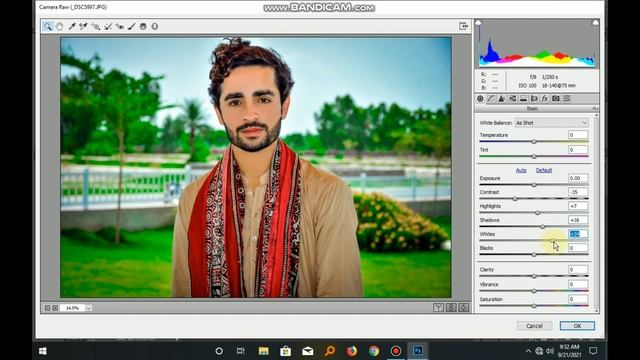Open the Camera Calibration panel tab
Viewport: 640px width, 360px height.
pos(556,98)
